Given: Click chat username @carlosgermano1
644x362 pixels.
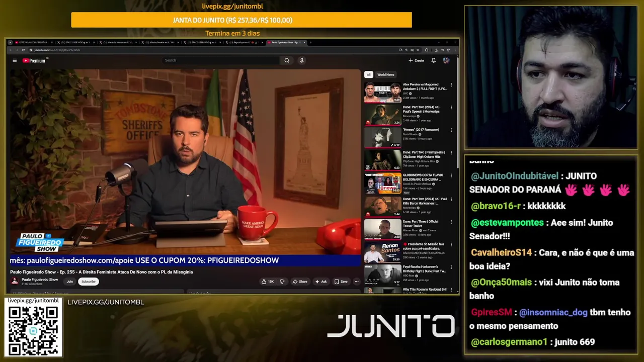Looking at the screenshot, I should [509, 342].
